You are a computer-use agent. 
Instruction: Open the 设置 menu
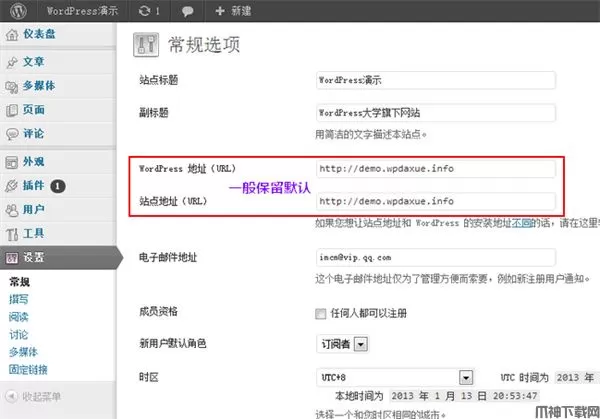click(34, 257)
